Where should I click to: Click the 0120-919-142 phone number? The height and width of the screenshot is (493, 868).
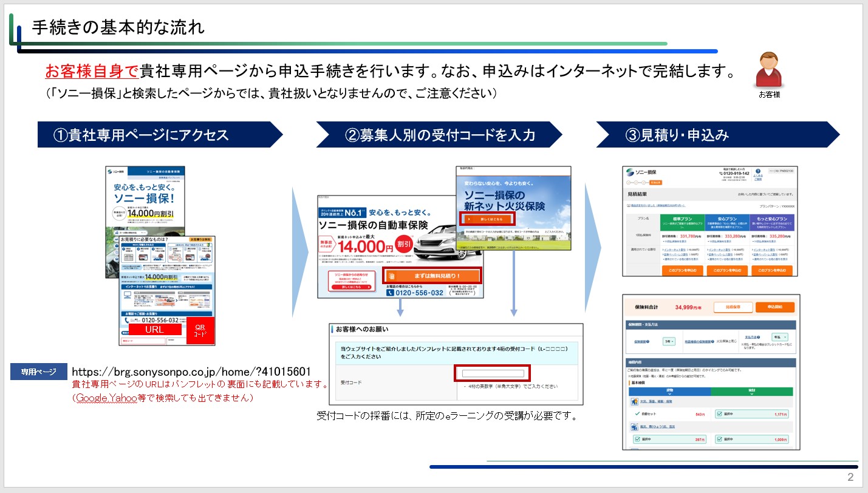(736, 174)
